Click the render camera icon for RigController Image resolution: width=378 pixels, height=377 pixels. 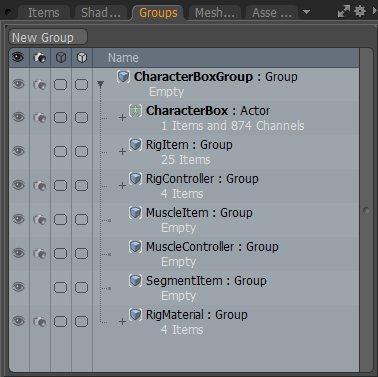click(x=40, y=186)
